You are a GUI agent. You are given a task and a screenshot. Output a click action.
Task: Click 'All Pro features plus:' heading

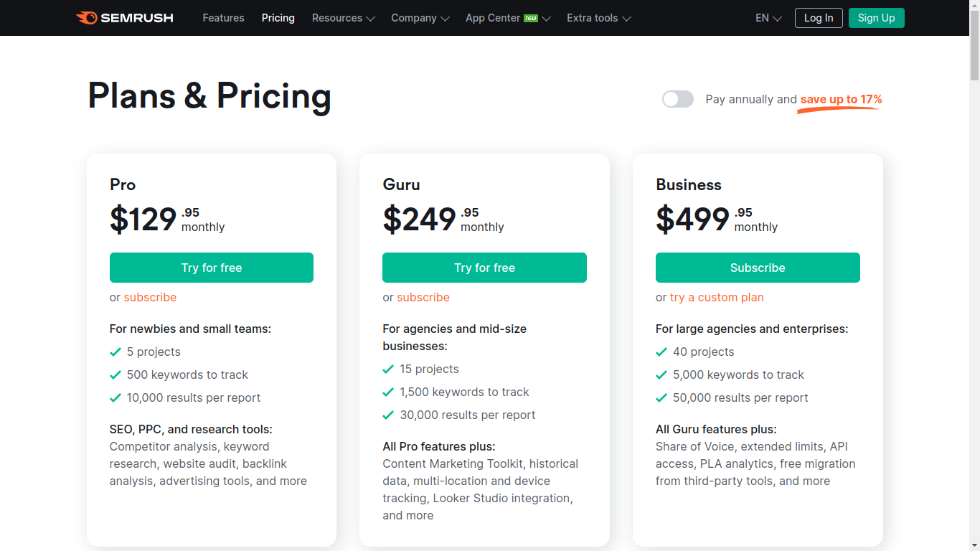[439, 446]
